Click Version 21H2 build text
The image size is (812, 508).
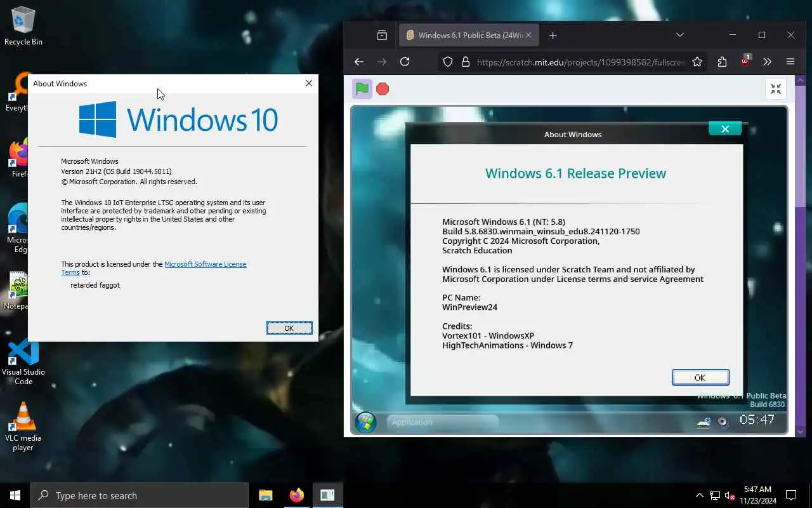pyautogui.click(x=116, y=171)
